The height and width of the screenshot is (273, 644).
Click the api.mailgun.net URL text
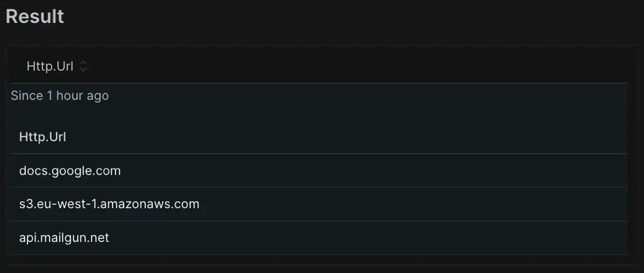[64, 238]
